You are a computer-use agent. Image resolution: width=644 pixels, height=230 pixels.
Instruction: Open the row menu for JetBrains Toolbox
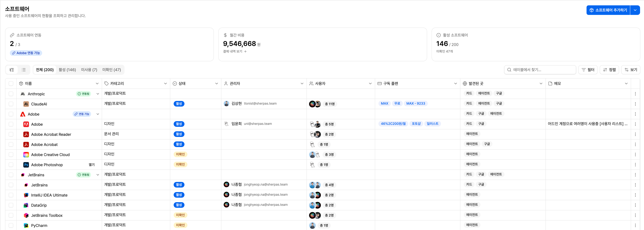tap(635, 215)
